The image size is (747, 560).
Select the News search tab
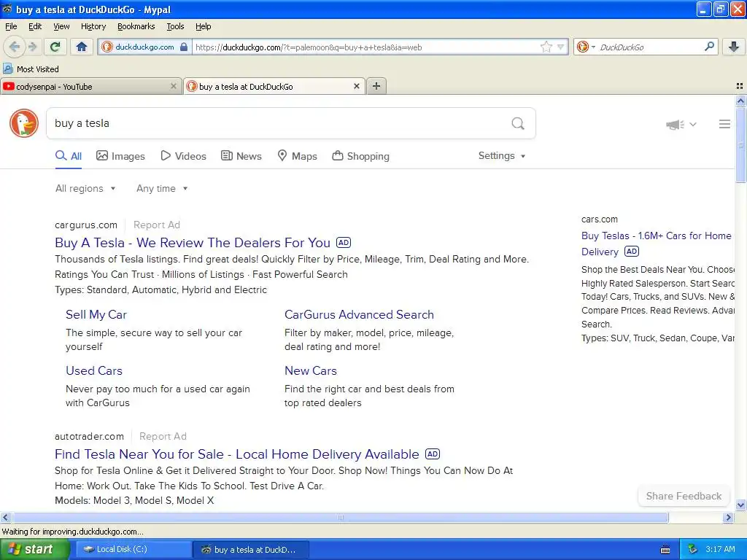(x=241, y=156)
